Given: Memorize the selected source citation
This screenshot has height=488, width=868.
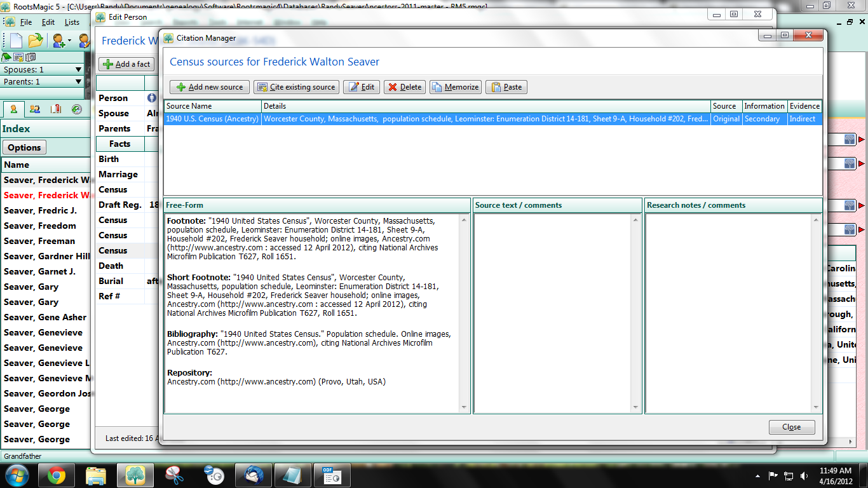Looking at the screenshot, I should (455, 87).
